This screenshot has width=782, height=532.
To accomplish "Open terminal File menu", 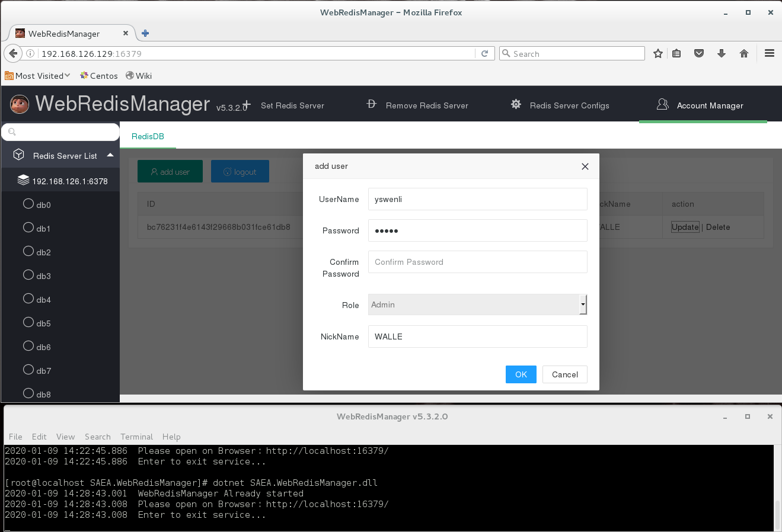I will 15,437.
